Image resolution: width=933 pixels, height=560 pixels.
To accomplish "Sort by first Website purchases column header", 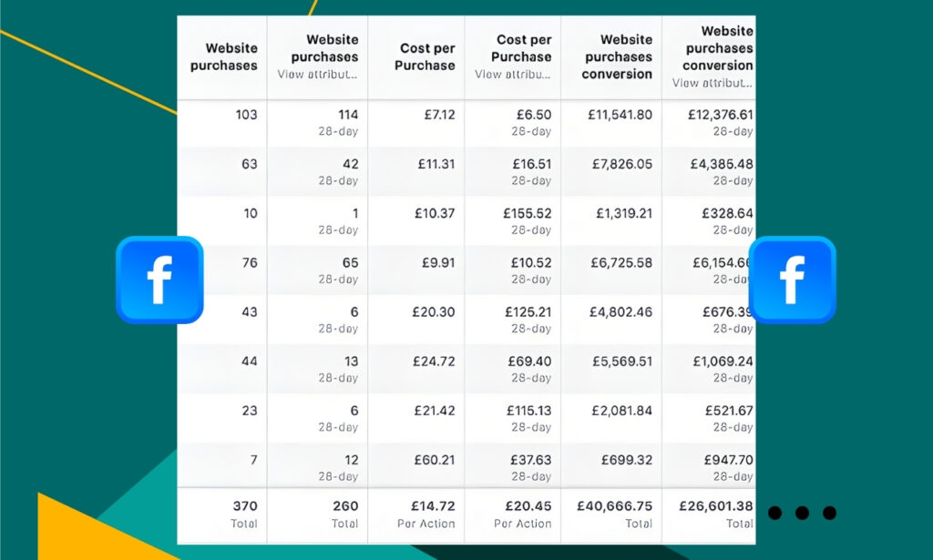I will (224, 56).
